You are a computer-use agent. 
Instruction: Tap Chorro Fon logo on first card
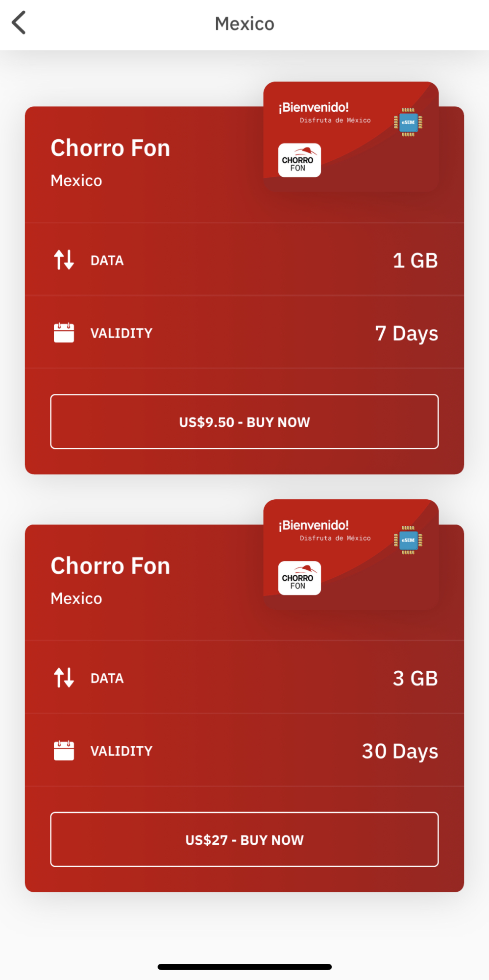pyautogui.click(x=299, y=160)
